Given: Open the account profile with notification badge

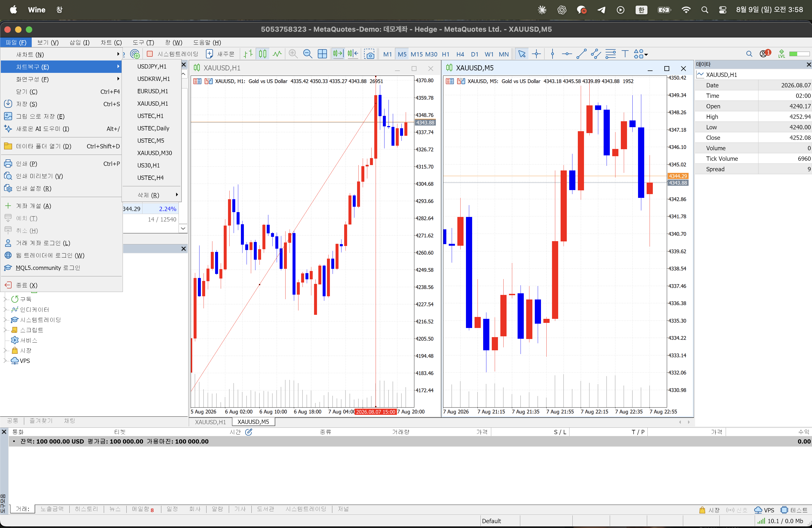Looking at the screenshot, I should click(765, 53).
